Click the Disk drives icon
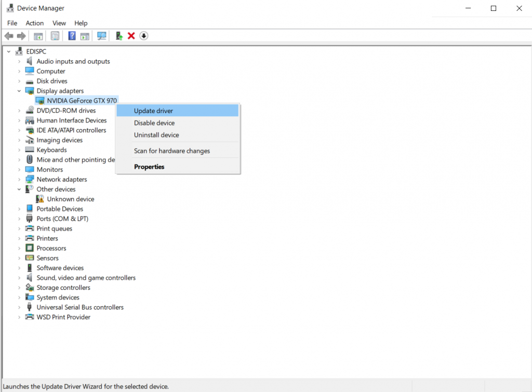The image size is (532, 392). point(30,81)
